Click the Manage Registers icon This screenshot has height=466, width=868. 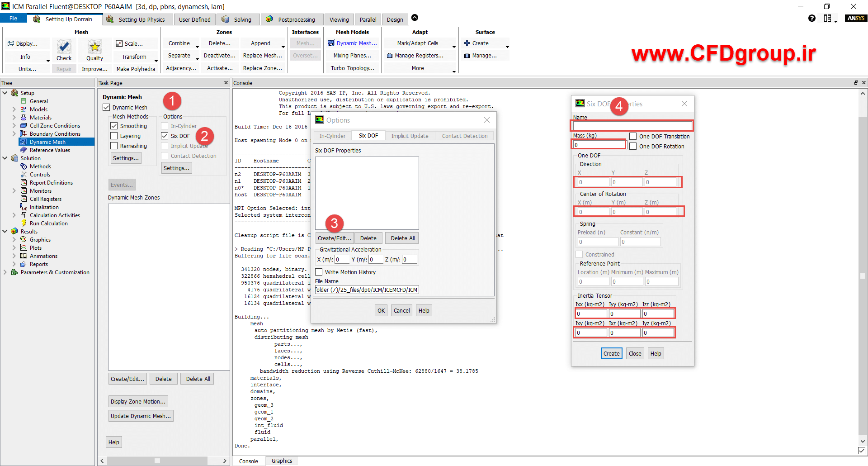pos(390,56)
